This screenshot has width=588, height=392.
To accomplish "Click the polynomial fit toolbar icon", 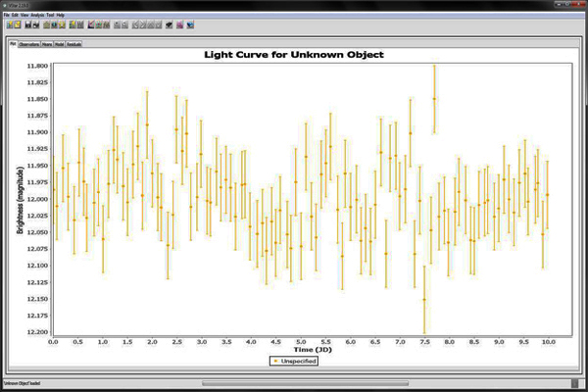I will point(99,24).
